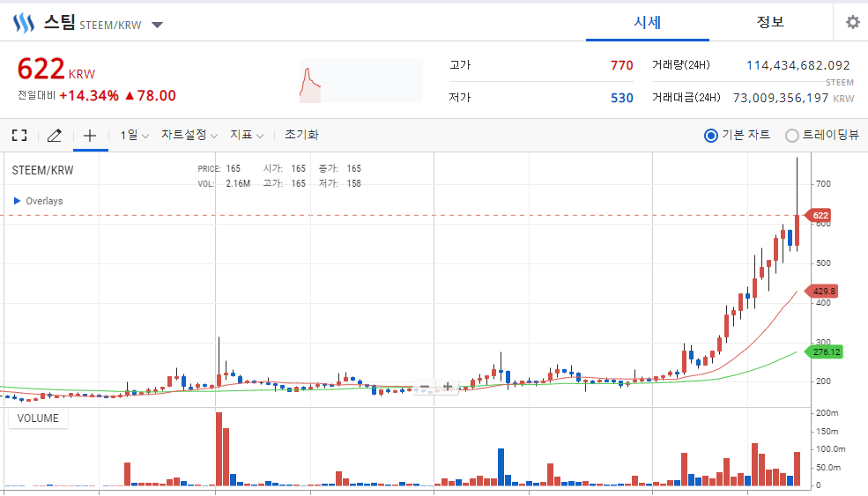Click the 초기화 reset button
Viewport: 868px width, 496px height.
coord(301,135)
